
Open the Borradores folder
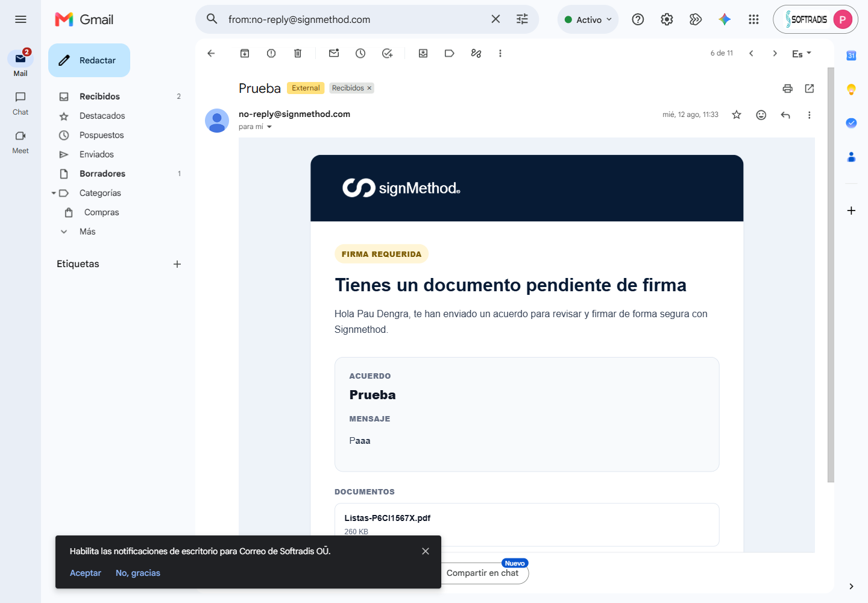pyautogui.click(x=102, y=174)
